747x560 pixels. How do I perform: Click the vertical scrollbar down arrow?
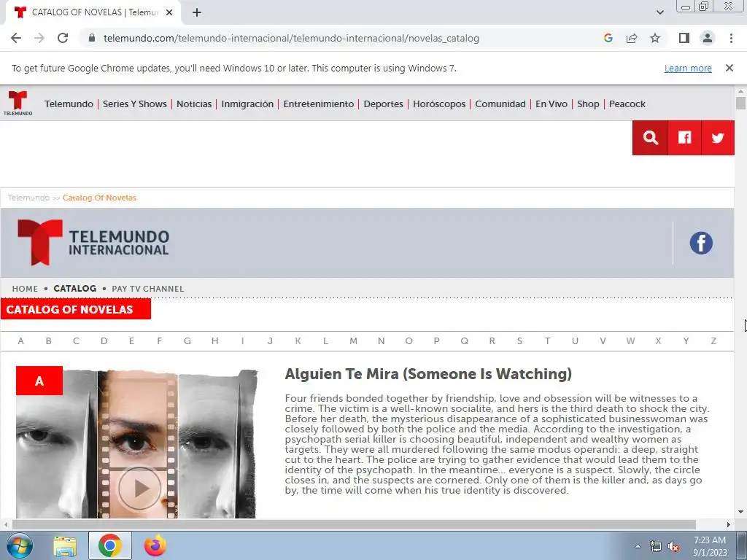tap(740, 513)
